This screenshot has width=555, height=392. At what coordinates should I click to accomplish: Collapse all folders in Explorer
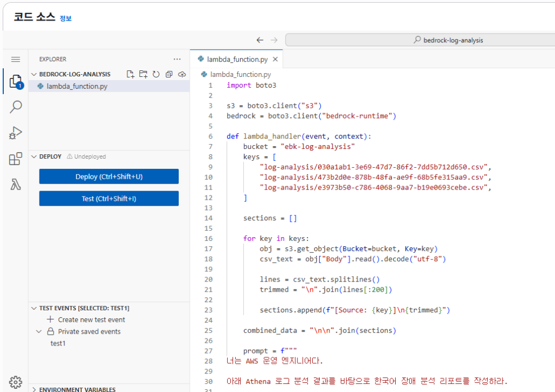pyautogui.click(x=169, y=74)
